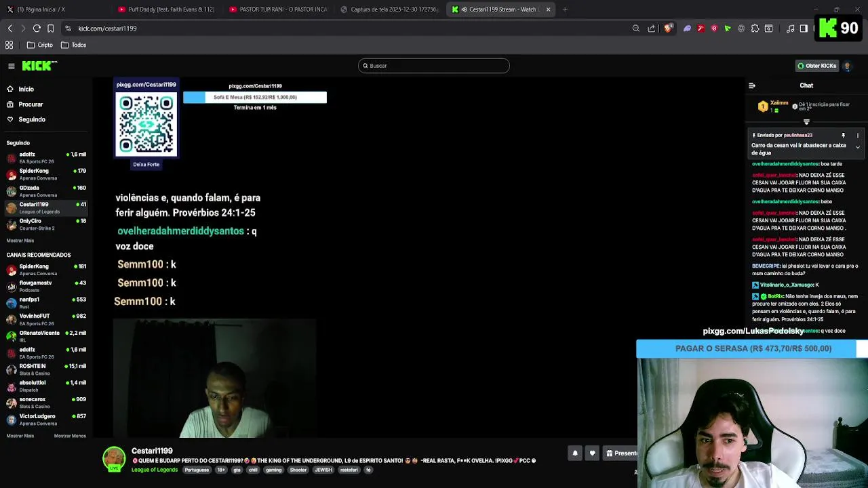The width and height of the screenshot is (868, 488).
Task: Open the media control music note icon
Action: pyautogui.click(x=791, y=28)
